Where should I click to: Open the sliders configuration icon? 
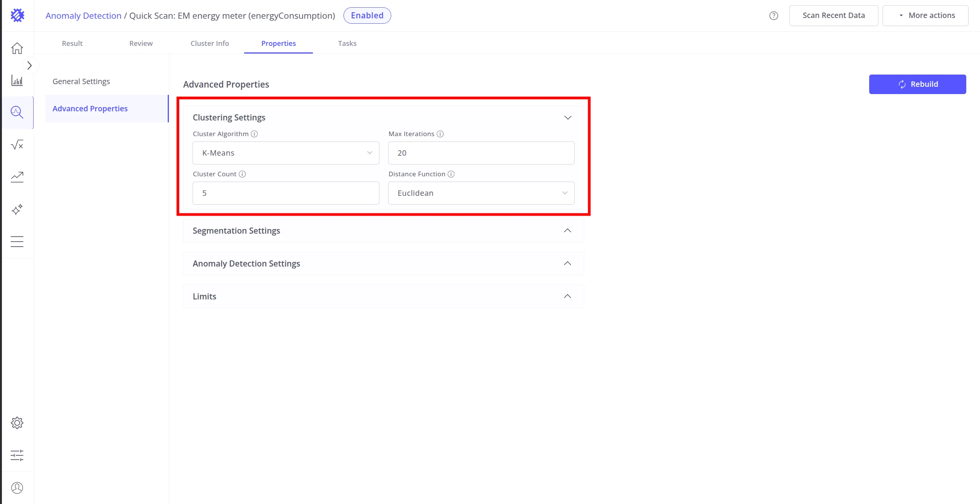click(17, 455)
